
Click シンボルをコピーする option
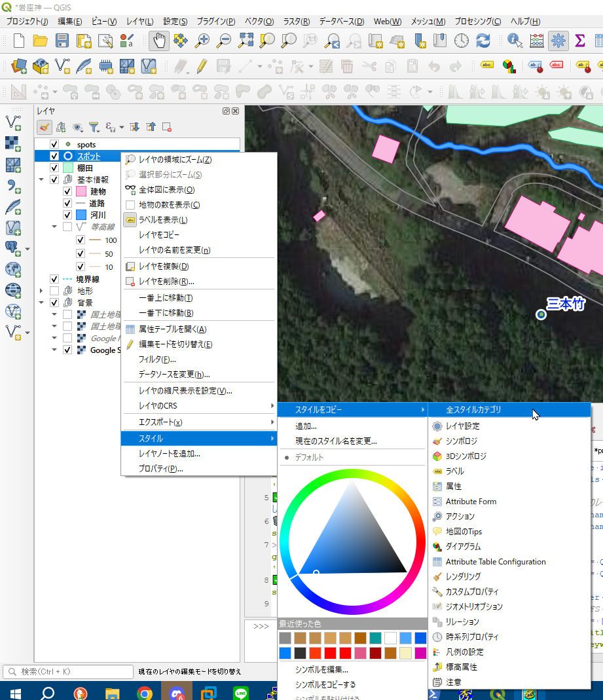[352, 685]
